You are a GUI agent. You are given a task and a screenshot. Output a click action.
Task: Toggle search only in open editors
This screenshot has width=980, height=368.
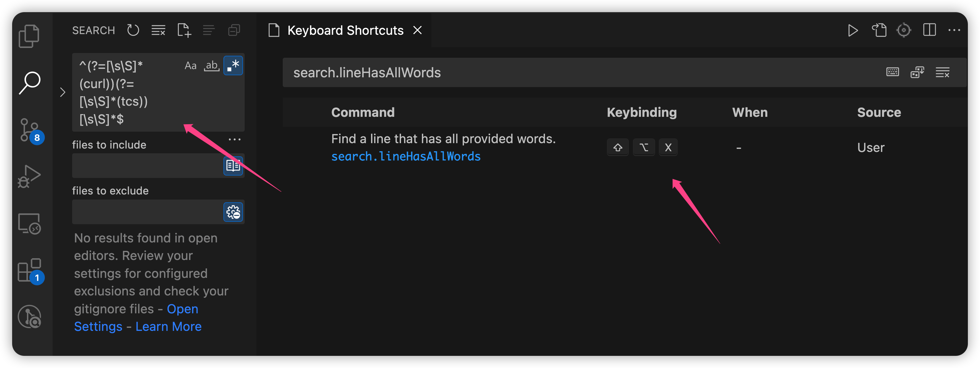pyautogui.click(x=233, y=166)
